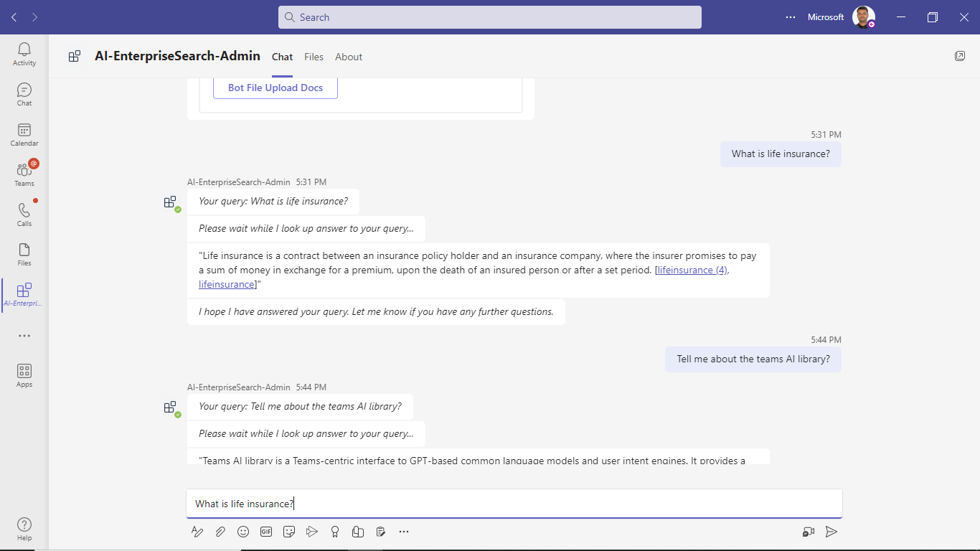Open the Loop components icon
The height and width of the screenshot is (551, 980).
[358, 532]
